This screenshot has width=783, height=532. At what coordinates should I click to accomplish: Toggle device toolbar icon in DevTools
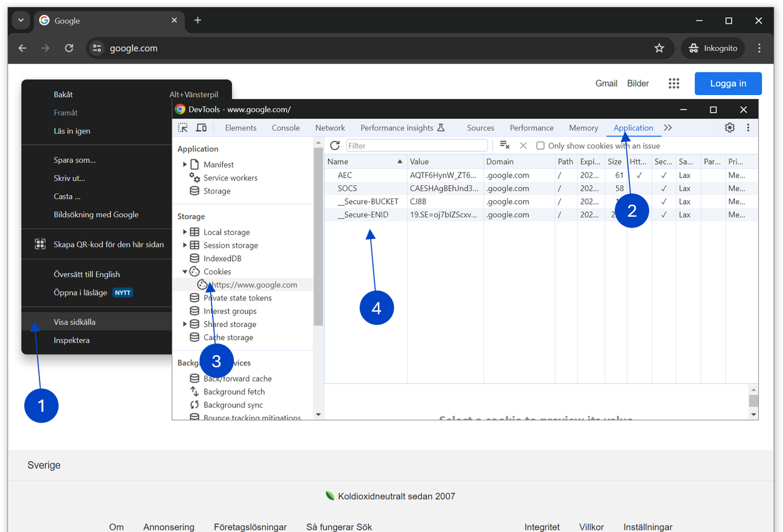coord(201,128)
